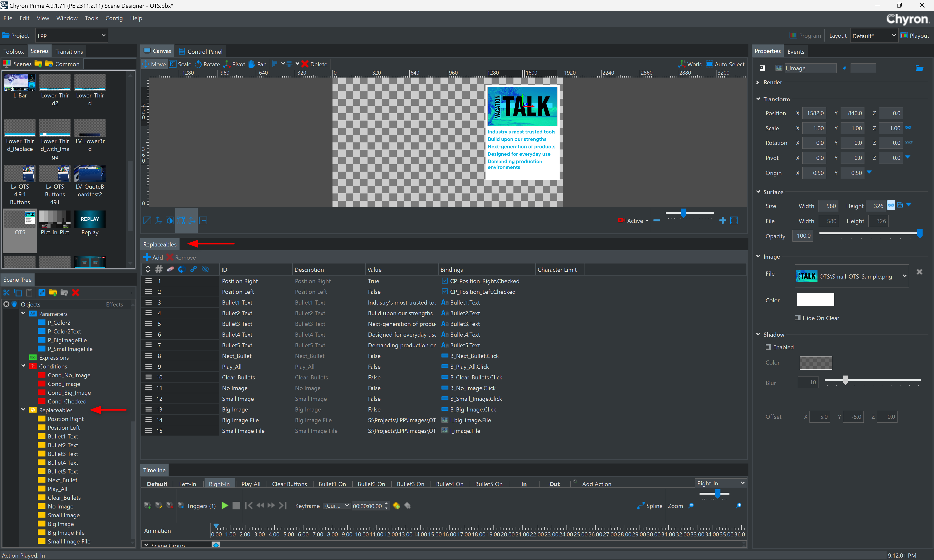Collapse the Parameters tree node
This screenshot has width=934, height=560.
23,313
